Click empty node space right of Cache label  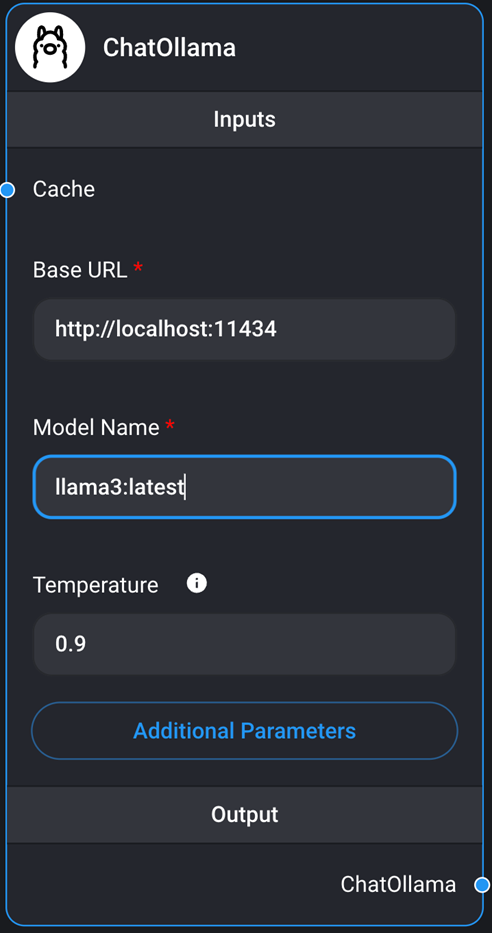pos(286,190)
